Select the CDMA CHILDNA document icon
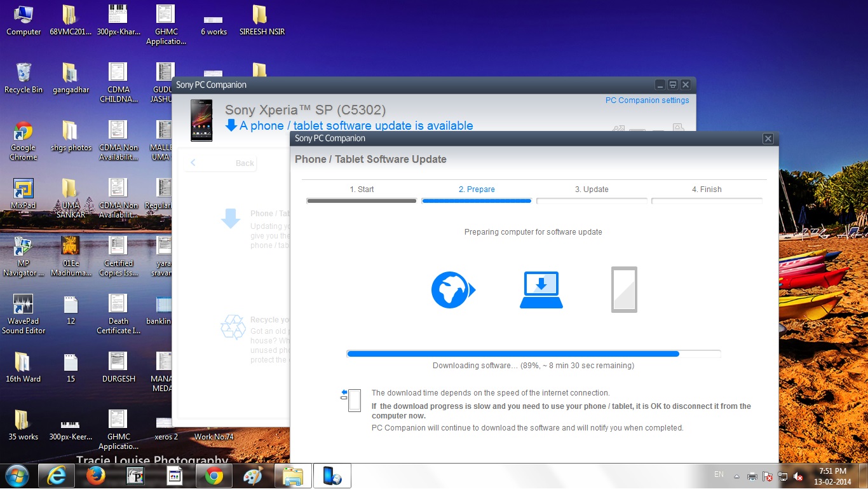 coord(118,83)
